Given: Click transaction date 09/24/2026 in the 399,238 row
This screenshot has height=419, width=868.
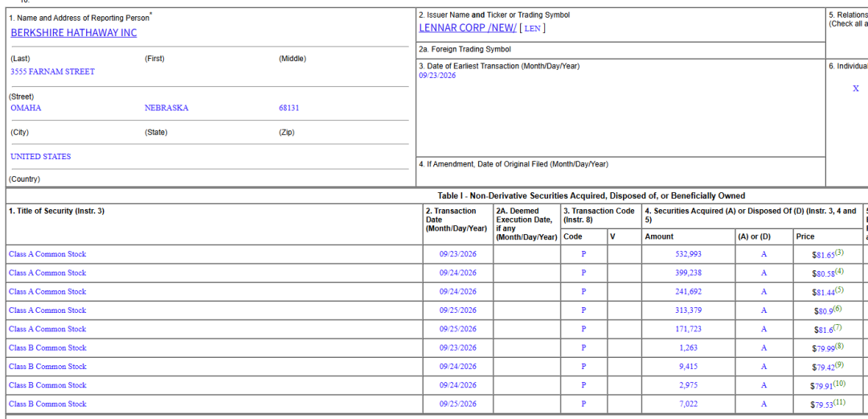Looking at the screenshot, I should tap(458, 273).
